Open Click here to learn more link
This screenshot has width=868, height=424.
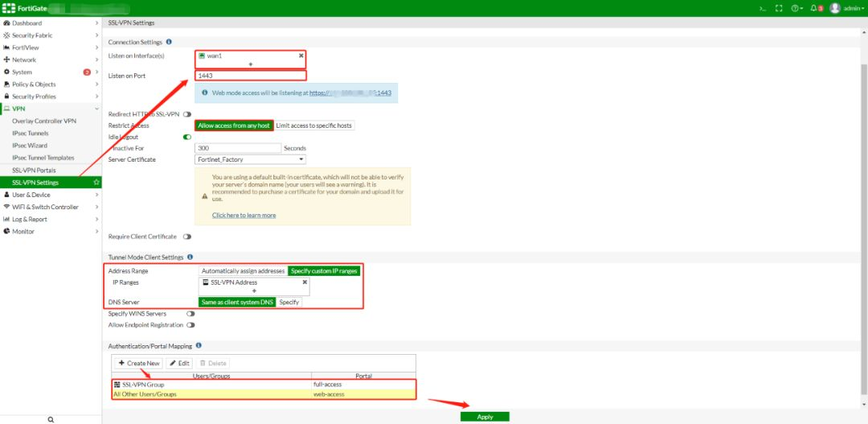244,215
